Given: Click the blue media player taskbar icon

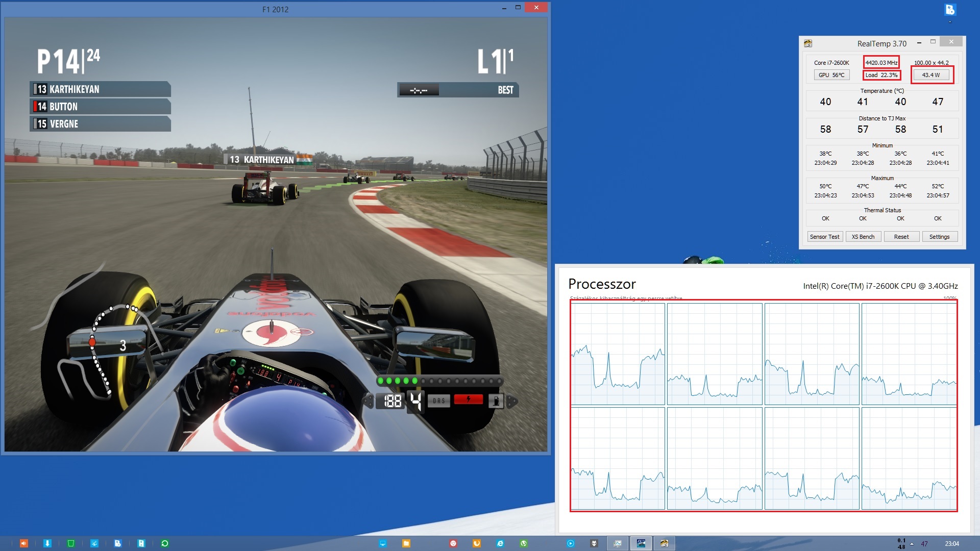Looking at the screenshot, I should [x=571, y=543].
